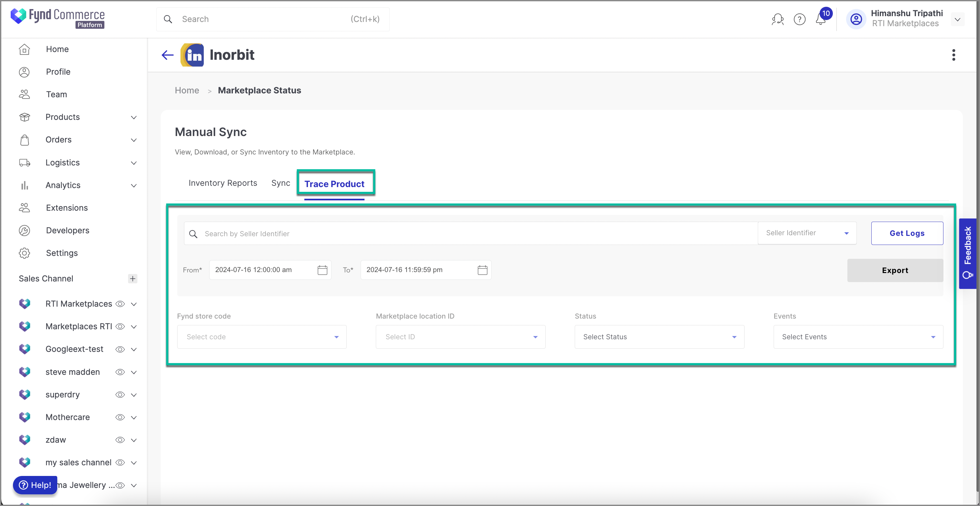
Task: Switch to the Inventory Reports tab
Action: pyautogui.click(x=223, y=183)
